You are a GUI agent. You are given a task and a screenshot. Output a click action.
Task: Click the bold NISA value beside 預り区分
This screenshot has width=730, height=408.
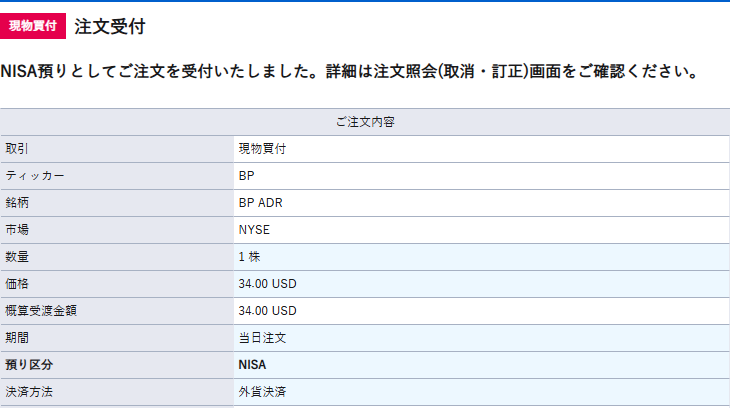pos(252,365)
